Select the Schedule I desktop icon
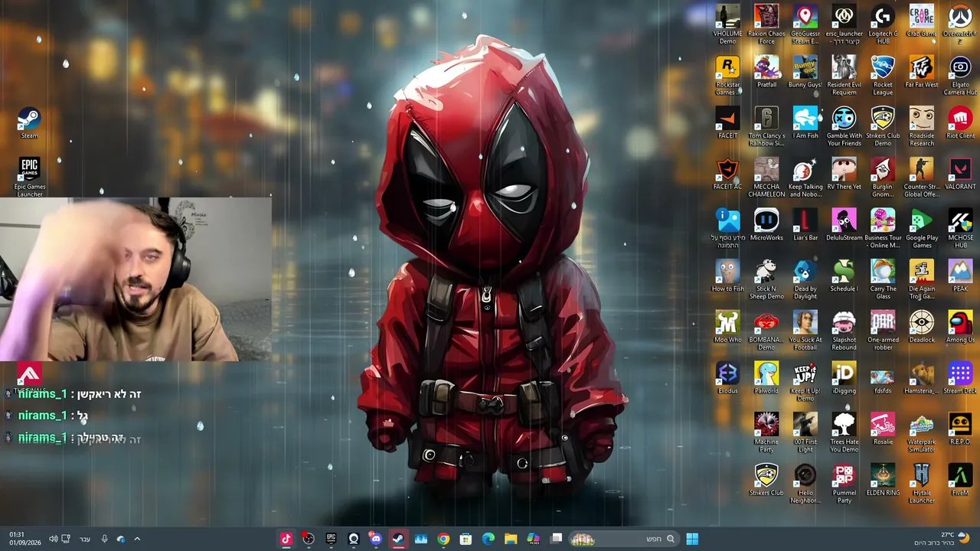The image size is (980, 551). tap(844, 276)
